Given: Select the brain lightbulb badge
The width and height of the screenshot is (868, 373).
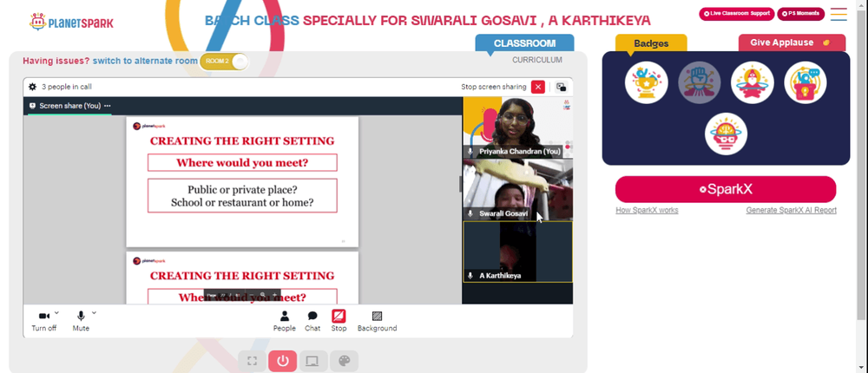Looking at the screenshot, I should tap(726, 134).
